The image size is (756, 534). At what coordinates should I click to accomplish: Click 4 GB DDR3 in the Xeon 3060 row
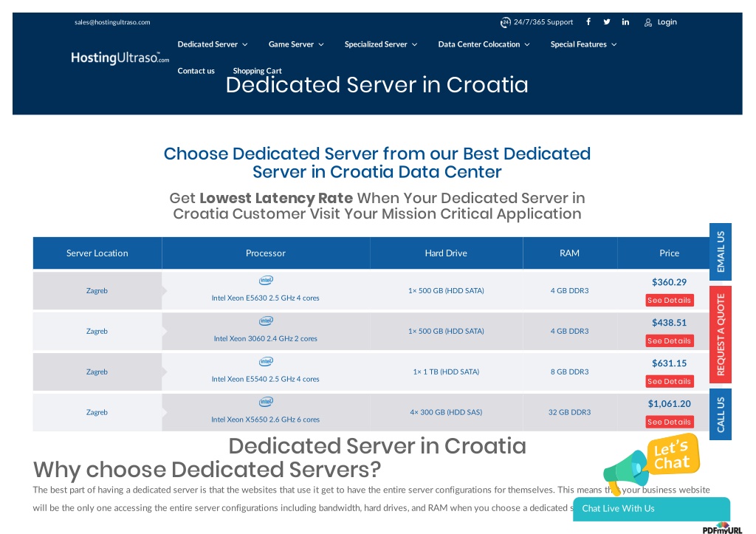click(x=569, y=332)
